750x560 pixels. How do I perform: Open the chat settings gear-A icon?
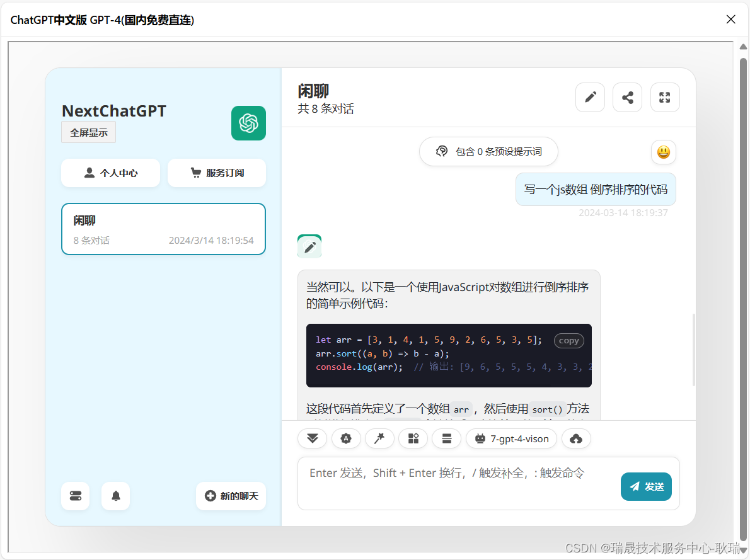(x=346, y=438)
